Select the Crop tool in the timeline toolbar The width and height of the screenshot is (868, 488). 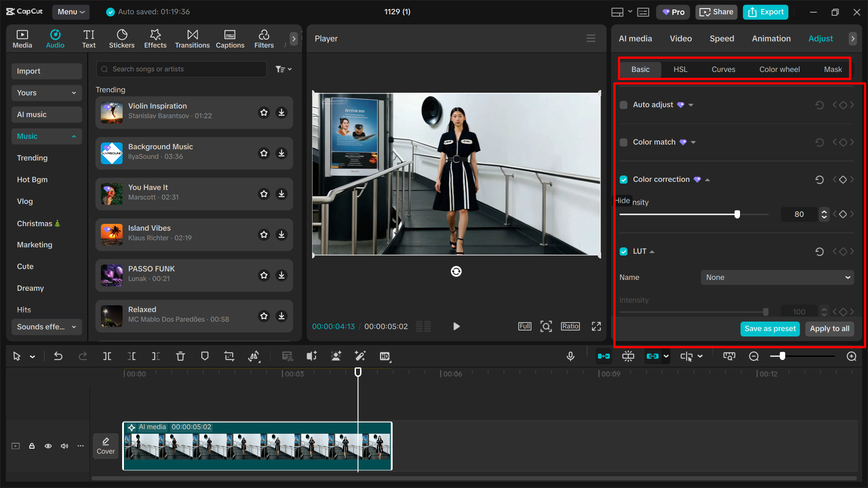coord(229,356)
